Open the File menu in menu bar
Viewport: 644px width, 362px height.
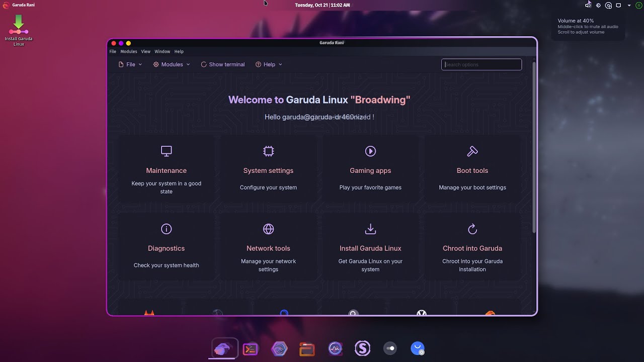pyautogui.click(x=113, y=51)
